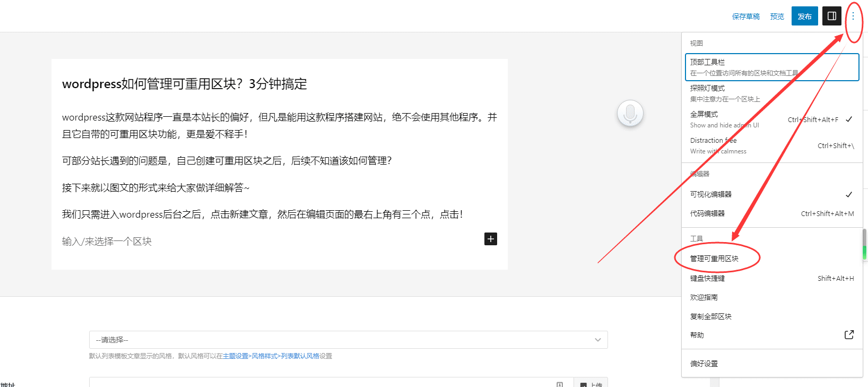Open 偏好设置 preferences
This screenshot has width=868, height=387.
tap(772, 364)
